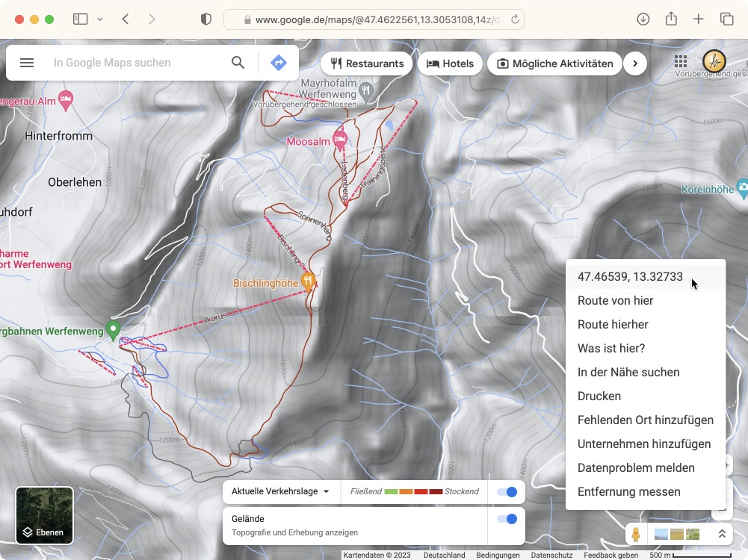Show more category chips with the arrow
Screen dimensions: 748x560
[634, 63]
